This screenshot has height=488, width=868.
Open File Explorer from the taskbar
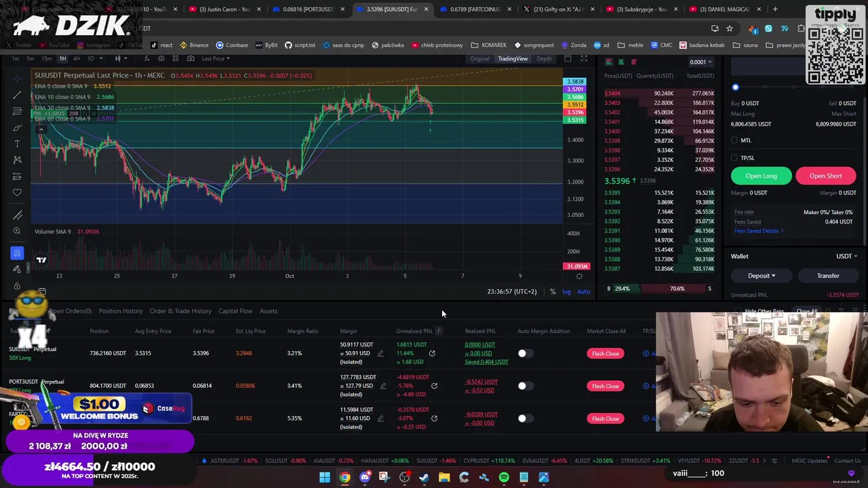(444, 477)
